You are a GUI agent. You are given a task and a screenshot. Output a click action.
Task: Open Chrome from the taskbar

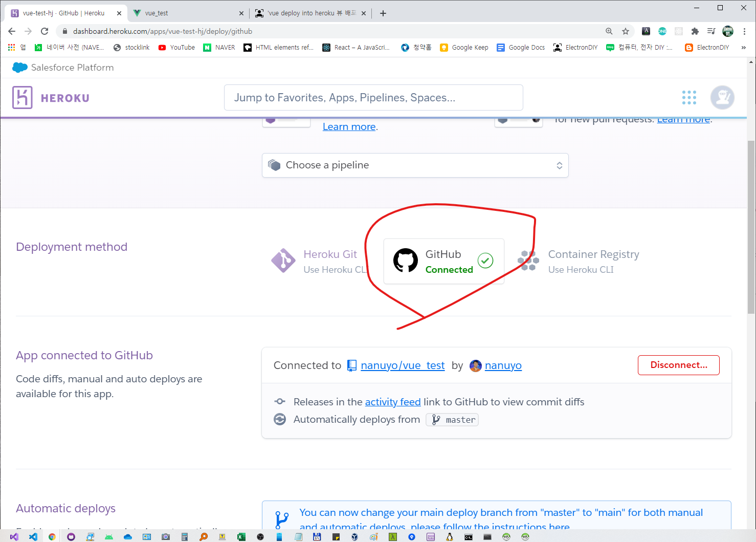click(52, 537)
